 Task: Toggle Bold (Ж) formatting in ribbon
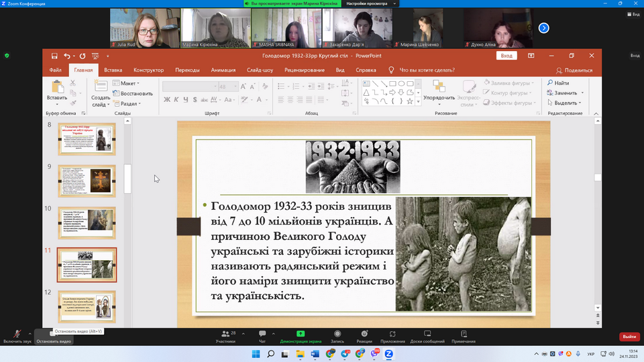coord(167,100)
